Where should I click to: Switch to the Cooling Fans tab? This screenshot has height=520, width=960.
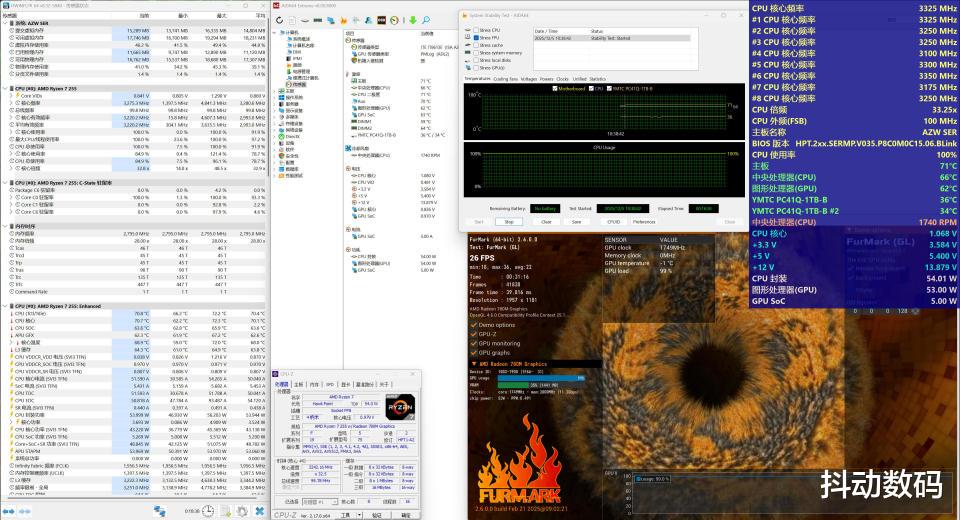click(505, 78)
